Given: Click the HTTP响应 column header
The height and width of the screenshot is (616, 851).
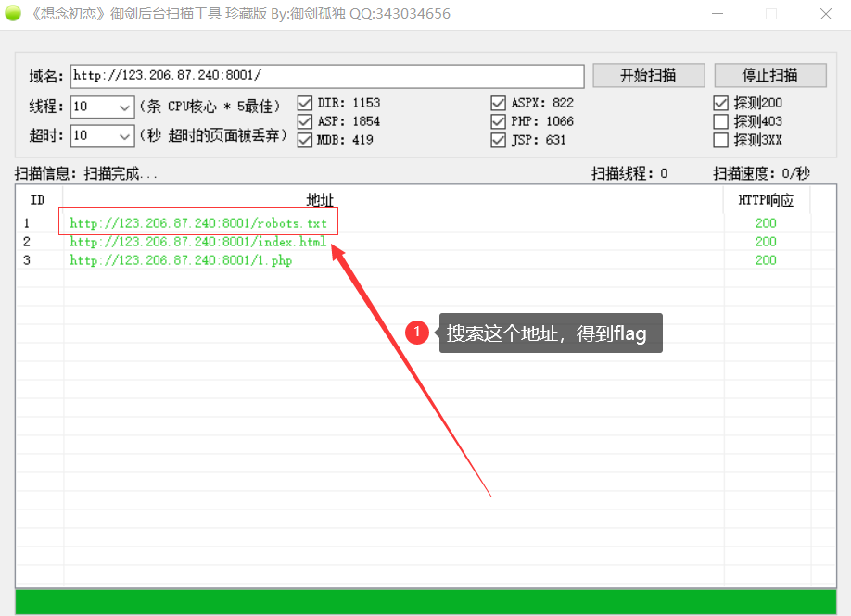Looking at the screenshot, I should pyautogui.click(x=767, y=200).
